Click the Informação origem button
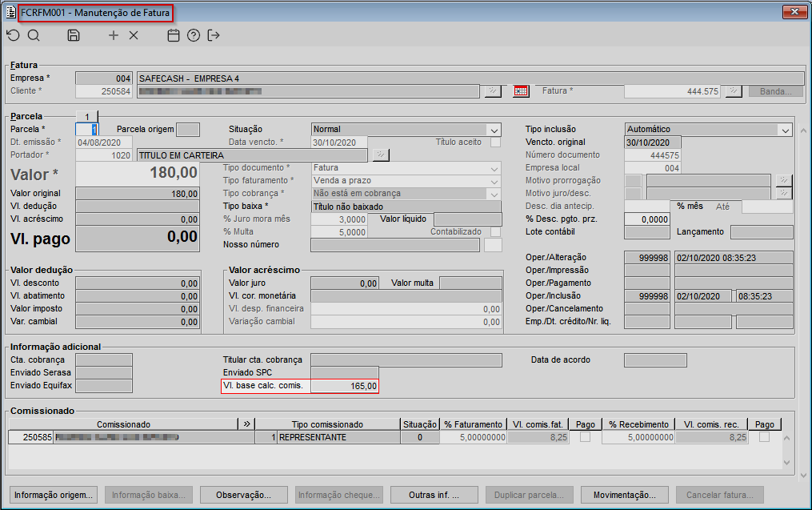 click(54, 495)
